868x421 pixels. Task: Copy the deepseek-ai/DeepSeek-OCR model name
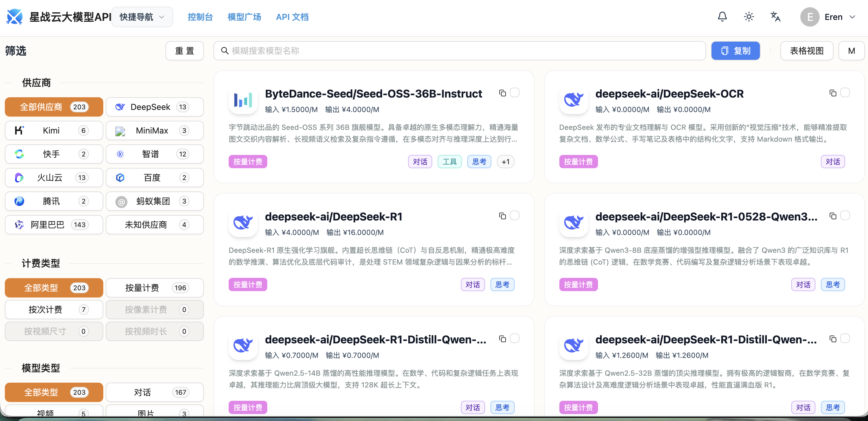tap(833, 93)
